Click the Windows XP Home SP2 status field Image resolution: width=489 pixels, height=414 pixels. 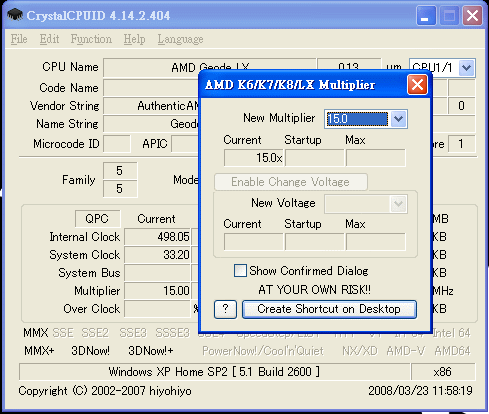214,372
